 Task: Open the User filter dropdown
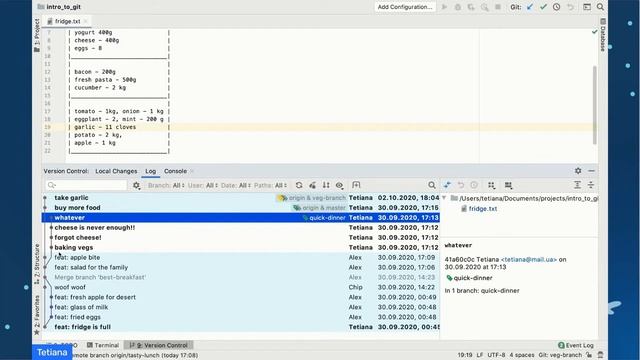pyautogui.click(x=203, y=185)
